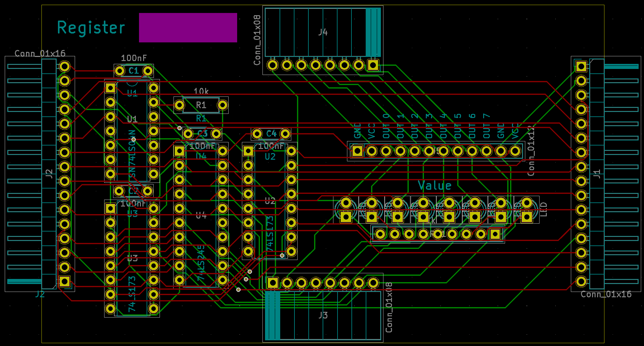Select the square pin 1 pad of U4
This screenshot has width=644, height=346.
180,151
